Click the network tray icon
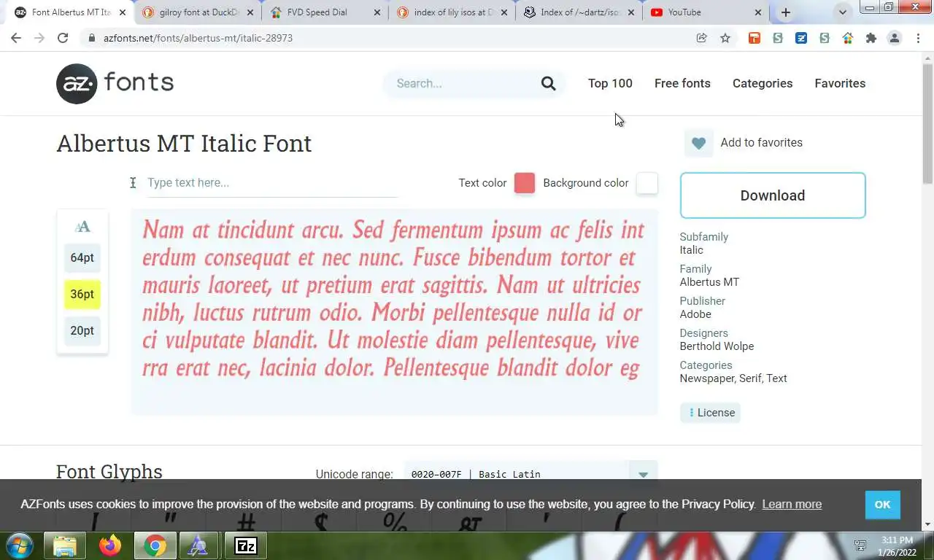934x560 pixels. (x=861, y=545)
